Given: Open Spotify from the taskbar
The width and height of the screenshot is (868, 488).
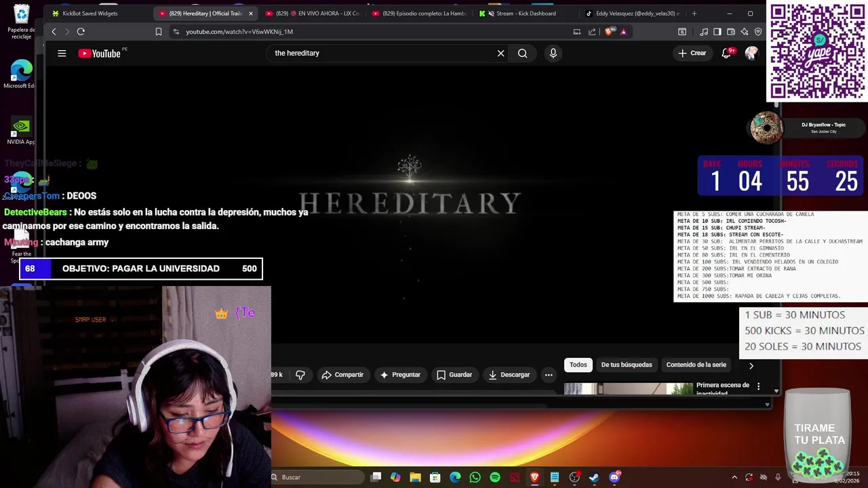Looking at the screenshot, I should 495,477.
